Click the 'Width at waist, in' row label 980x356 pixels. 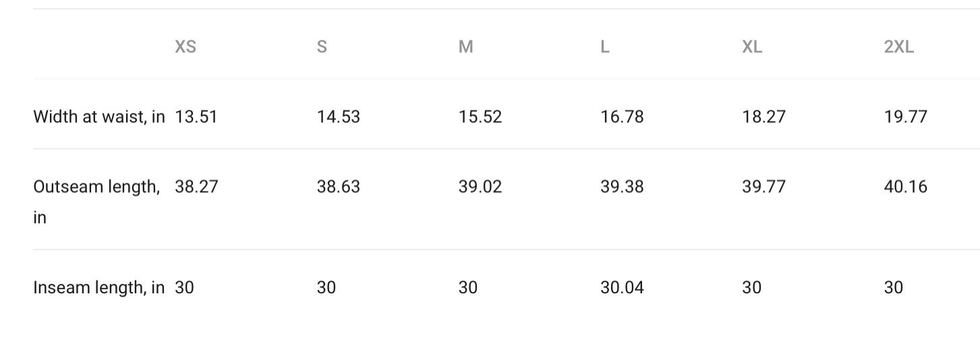(99, 117)
